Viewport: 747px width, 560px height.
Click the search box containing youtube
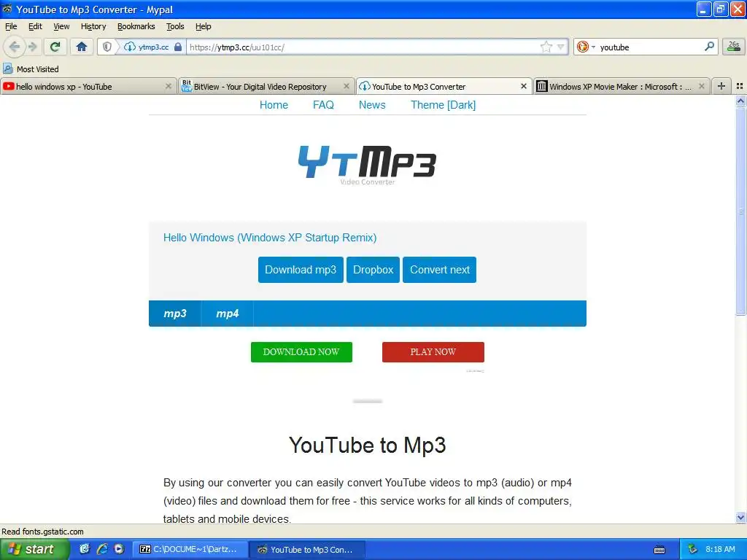pos(650,47)
